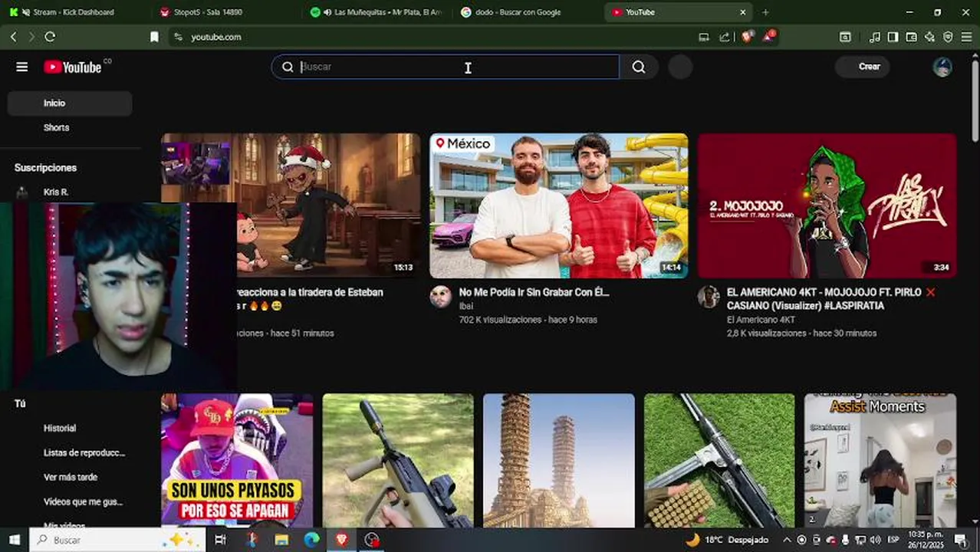Select Inicio in the sidebar
Screen dimensions: 980x552
click(x=70, y=103)
